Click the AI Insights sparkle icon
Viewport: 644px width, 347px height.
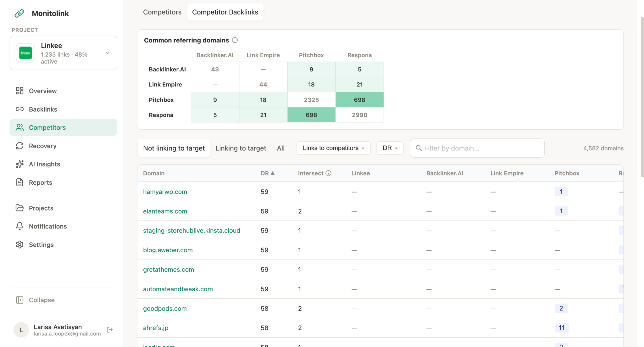[19, 164]
